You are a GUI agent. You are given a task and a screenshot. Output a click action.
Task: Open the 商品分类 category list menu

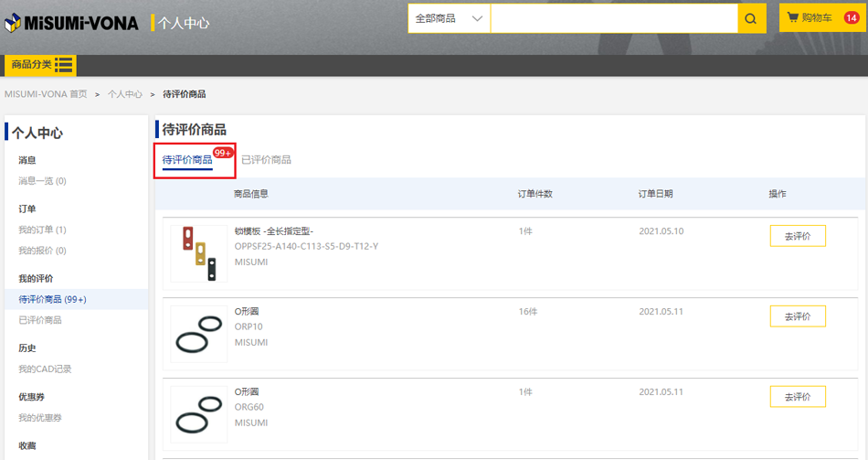(x=41, y=64)
